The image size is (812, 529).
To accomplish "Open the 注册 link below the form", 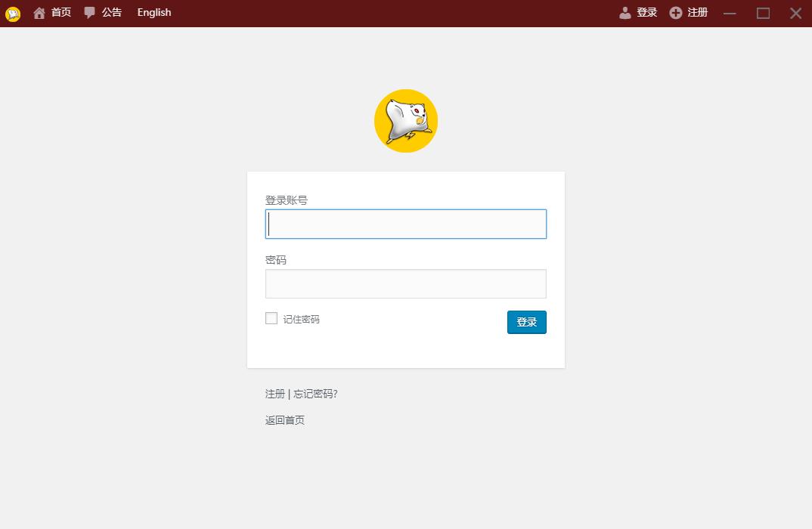I will pyautogui.click(x=275, y=394).
